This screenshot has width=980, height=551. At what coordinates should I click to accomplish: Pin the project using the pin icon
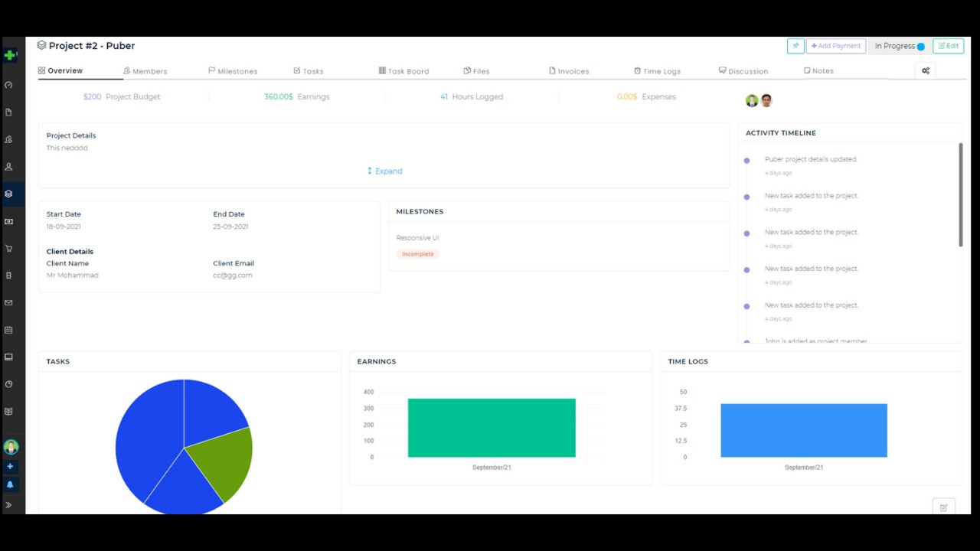pyautogui.click(x=795, y=46)
